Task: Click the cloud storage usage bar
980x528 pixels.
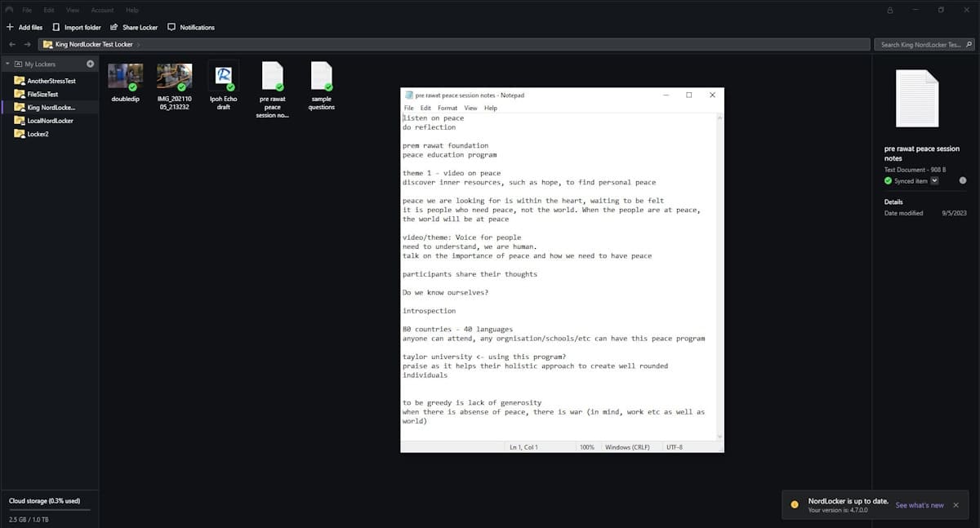Action: (49, 510)
